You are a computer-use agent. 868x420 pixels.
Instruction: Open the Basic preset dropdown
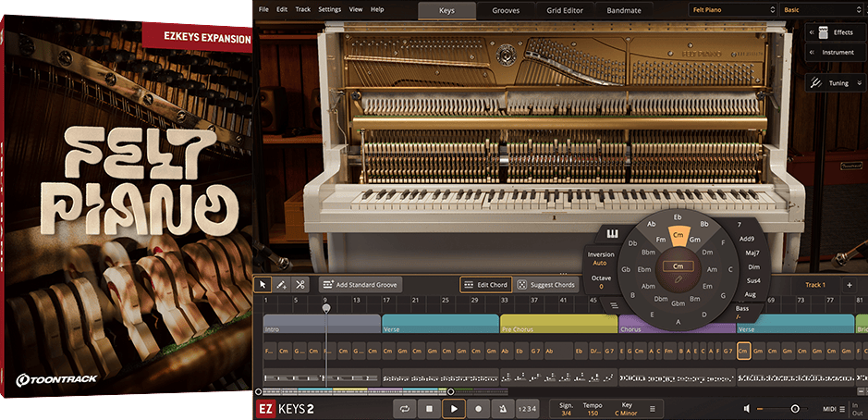[823, 10]
